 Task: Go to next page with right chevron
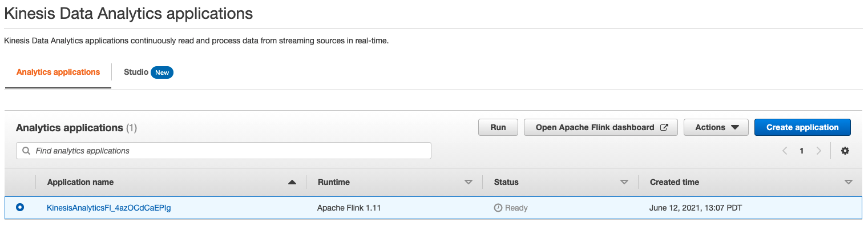[x=819, y=151]
